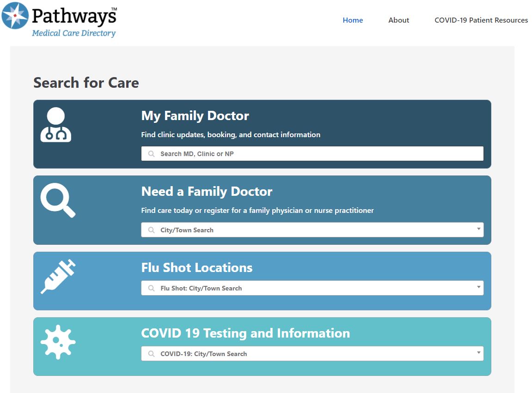
Task: Click the syringe flu shot icon
Action: (58, 276)
